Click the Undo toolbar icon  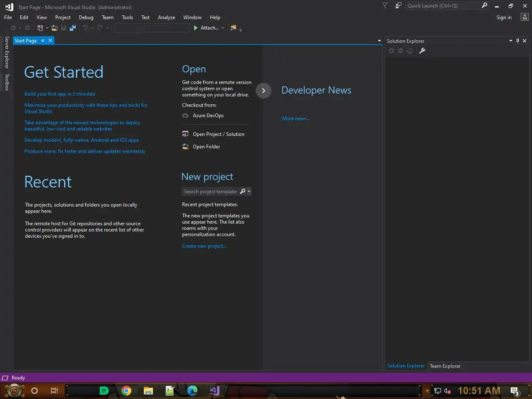[x=85, y=28]
